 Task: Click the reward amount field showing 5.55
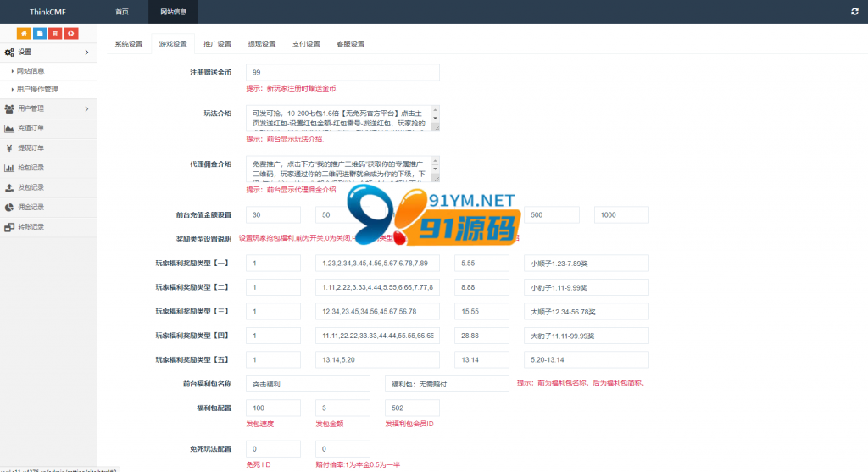point(481,264)
